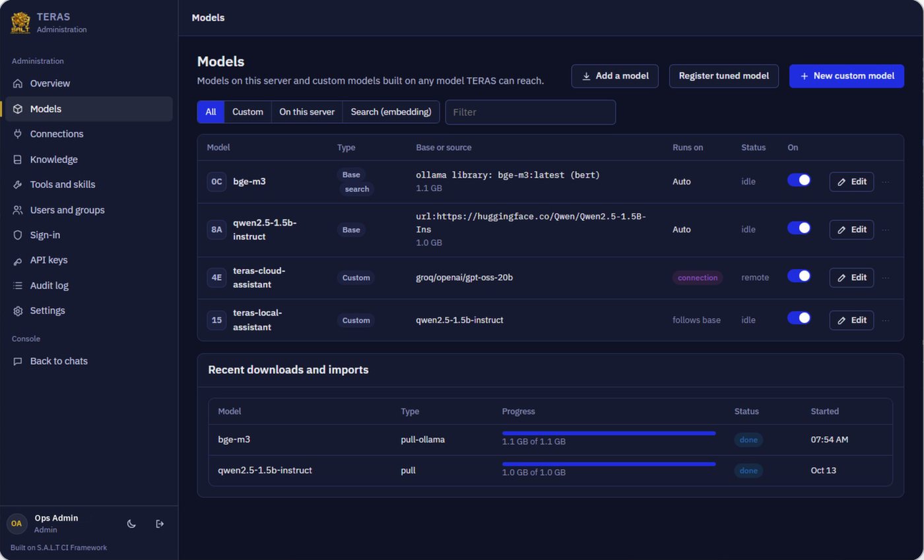This screenshot has width=924, height=560.
Task: Click the pull-ollama type cell
Action: pos(422,439)
